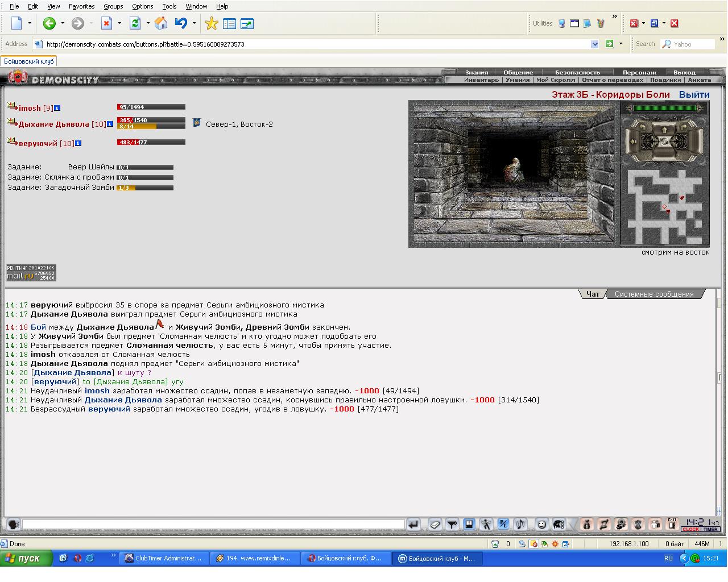Stop page loading with red X icon
Viewport: 728px width, 582px height.
(106, 23)
